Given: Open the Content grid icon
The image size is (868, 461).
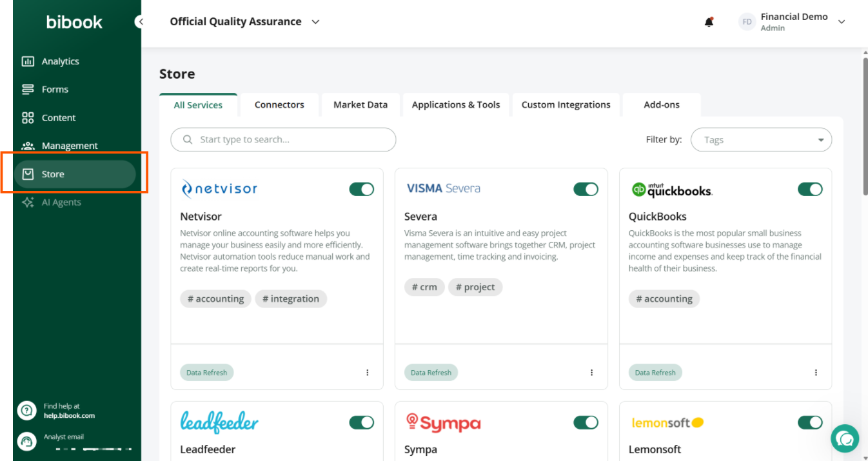Looking at the screenshot, I should [x=28, y=118].
